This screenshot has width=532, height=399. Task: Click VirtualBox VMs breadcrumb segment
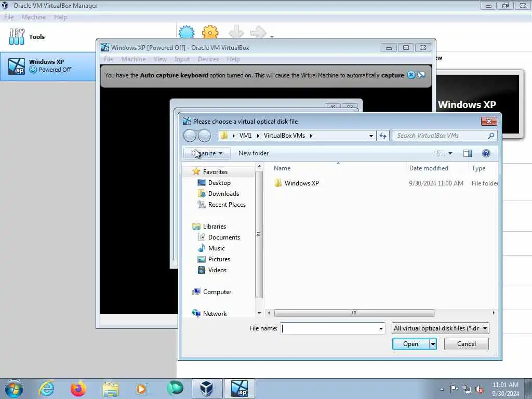[284, 136]
